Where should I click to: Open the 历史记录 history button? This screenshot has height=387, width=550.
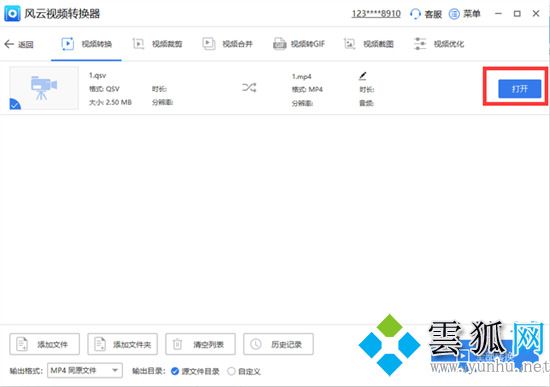click(278, 344)
